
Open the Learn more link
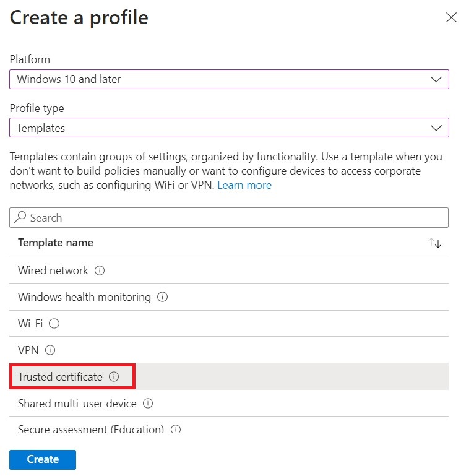244,185
